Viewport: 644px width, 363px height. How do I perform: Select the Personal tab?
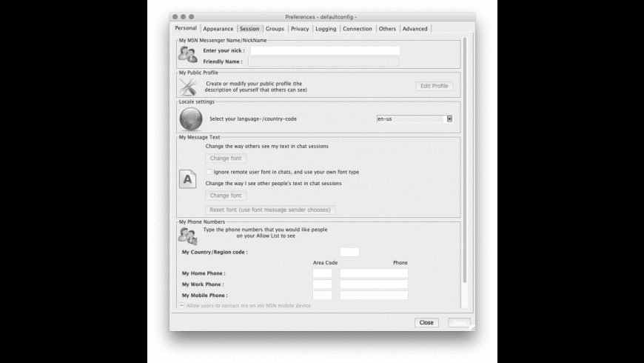pyautogui.click(x=186, y=28)
